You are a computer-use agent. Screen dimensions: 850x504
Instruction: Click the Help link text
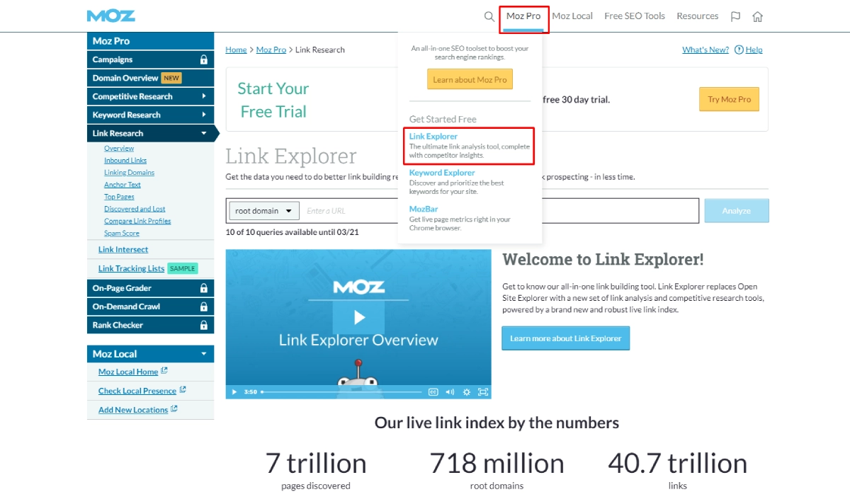pyautogui.click(x=754, y=50)
